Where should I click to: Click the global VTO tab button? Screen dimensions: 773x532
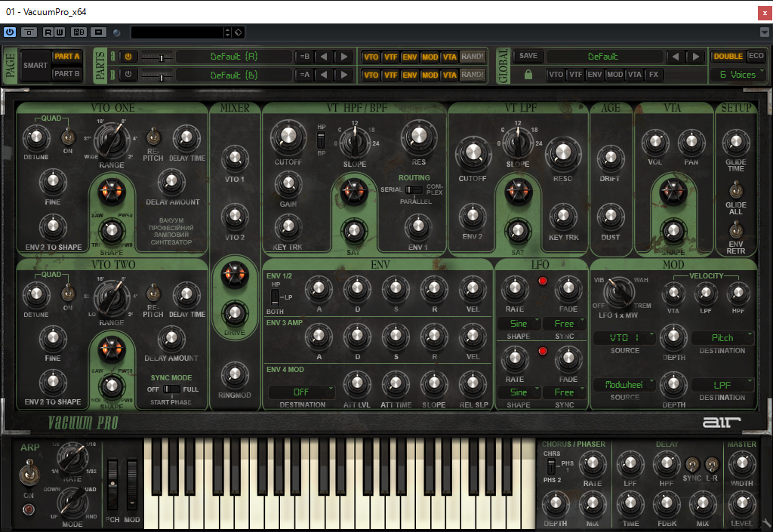556,75
